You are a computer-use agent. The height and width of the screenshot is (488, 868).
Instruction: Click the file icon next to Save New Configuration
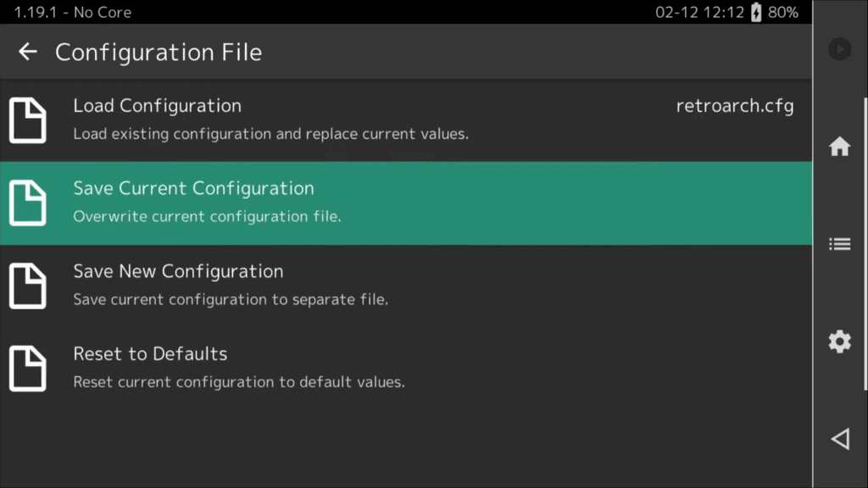[x=27, y=286]
